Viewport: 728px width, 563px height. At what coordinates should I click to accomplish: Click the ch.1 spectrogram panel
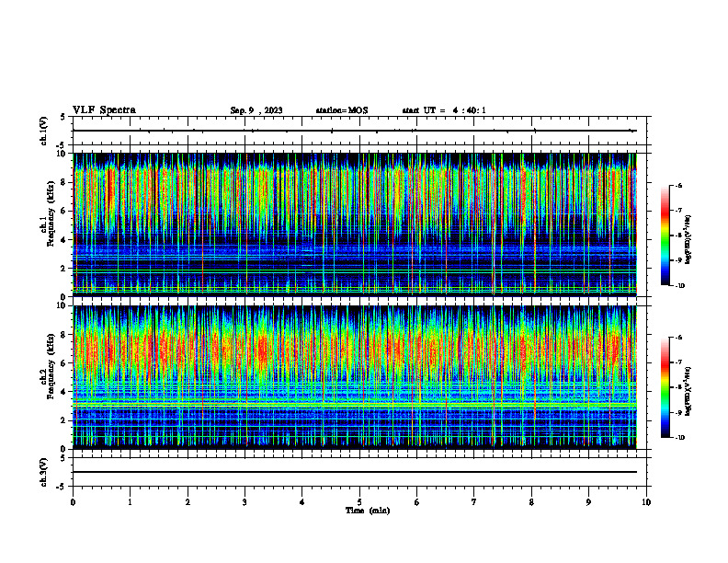click(x=355, y=224)
